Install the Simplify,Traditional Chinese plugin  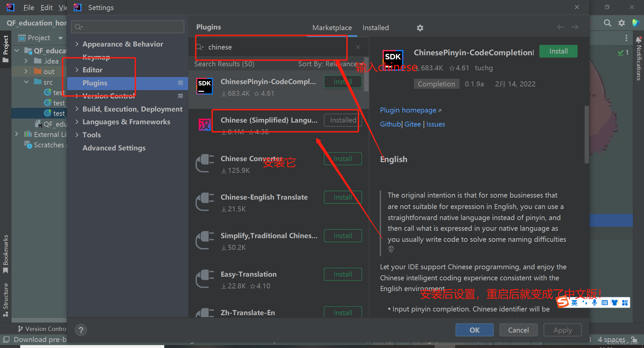click(x=343, y=236)
